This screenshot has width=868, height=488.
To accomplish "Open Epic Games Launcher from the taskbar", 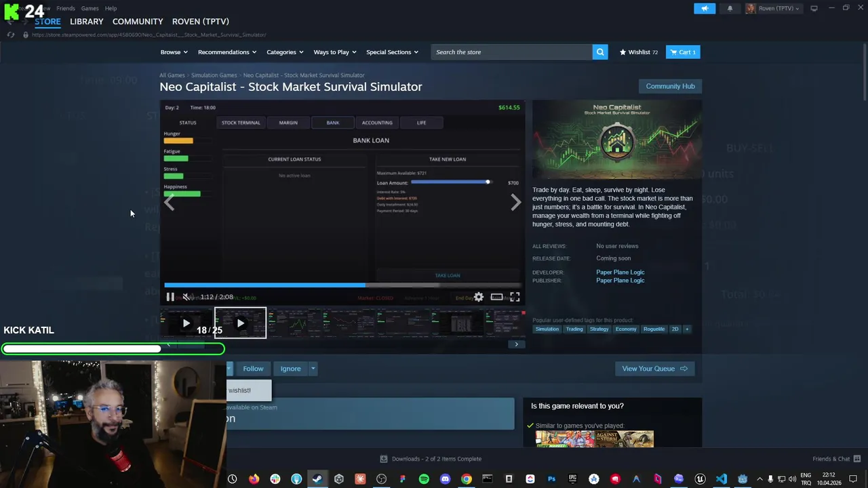I will coord(573,479).
